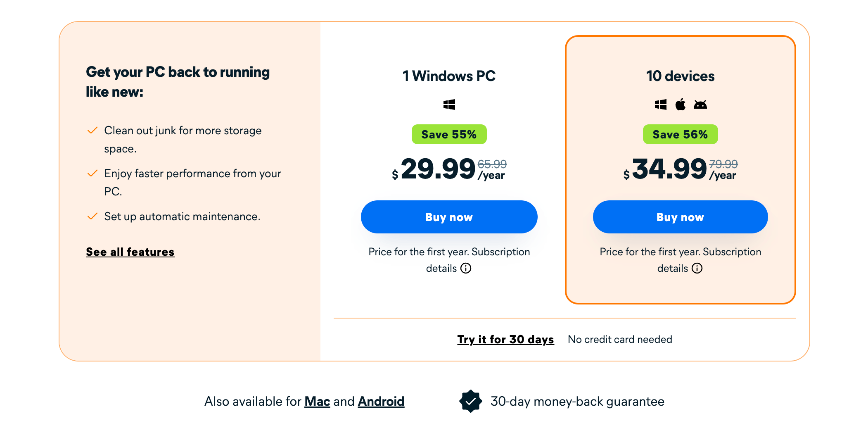This screenshot has width=868, height=428.
Task: Click Buy now for the 1 Windows PC plan
Action: pos(449,216)
